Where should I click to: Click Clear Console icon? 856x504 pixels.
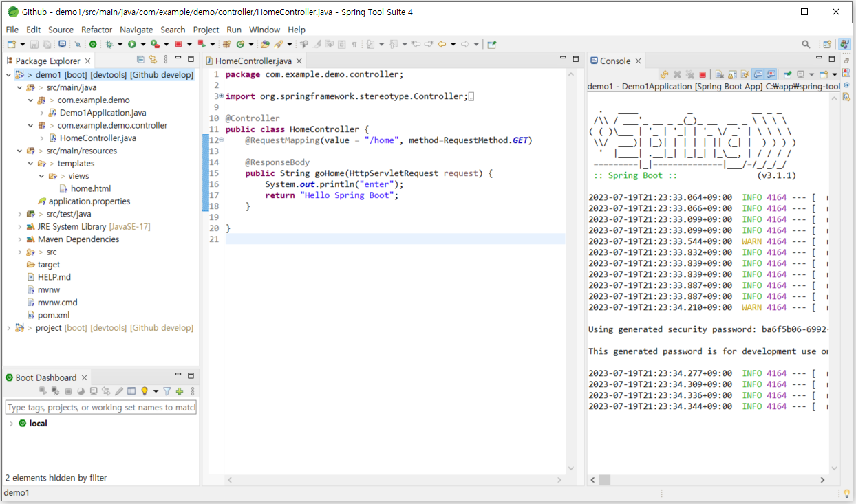(x=720, y=74)
